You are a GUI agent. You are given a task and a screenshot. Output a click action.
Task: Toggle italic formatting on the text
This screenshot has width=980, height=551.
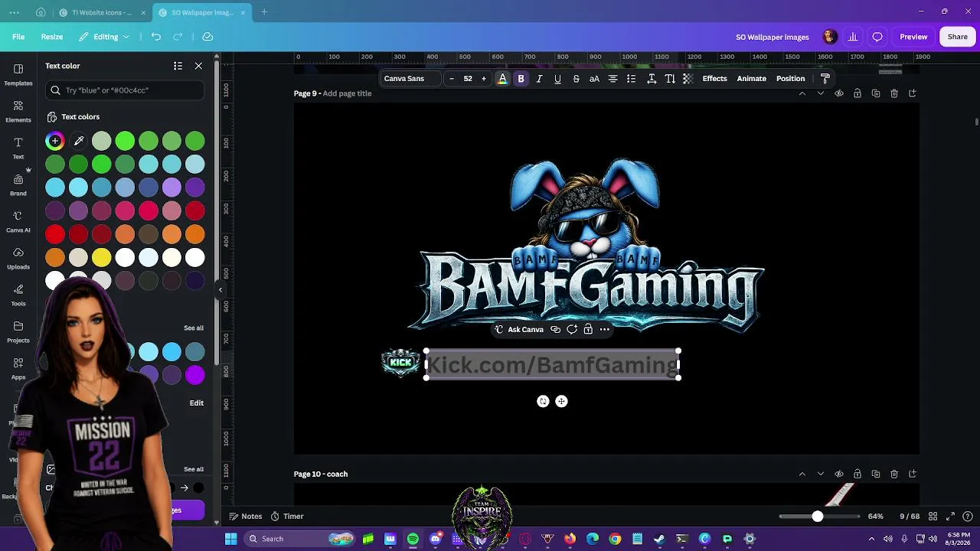tap(539, 79)
